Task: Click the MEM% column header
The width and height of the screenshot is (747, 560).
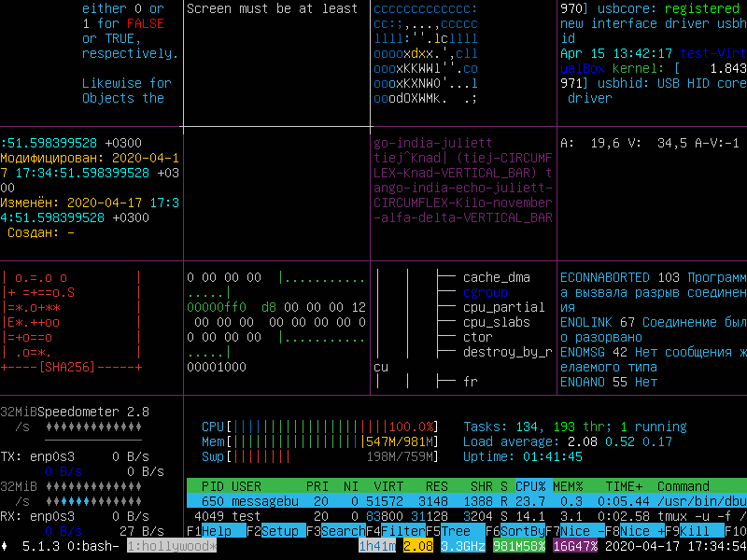Action: pos(568,486)
